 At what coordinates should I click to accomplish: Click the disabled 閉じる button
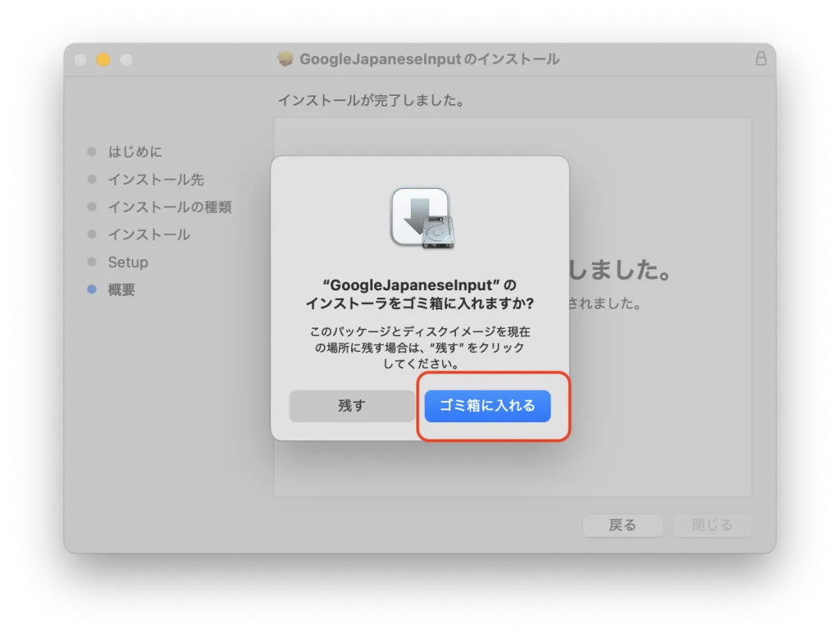point(712,525)
